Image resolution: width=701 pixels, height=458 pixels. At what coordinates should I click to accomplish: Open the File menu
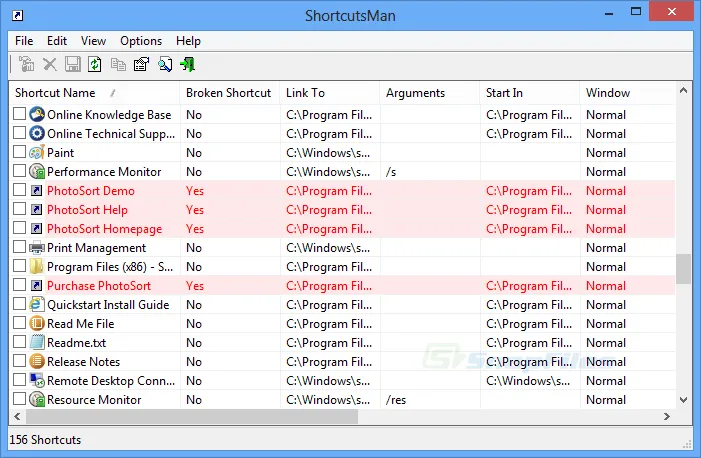click(x=24, y=41)
